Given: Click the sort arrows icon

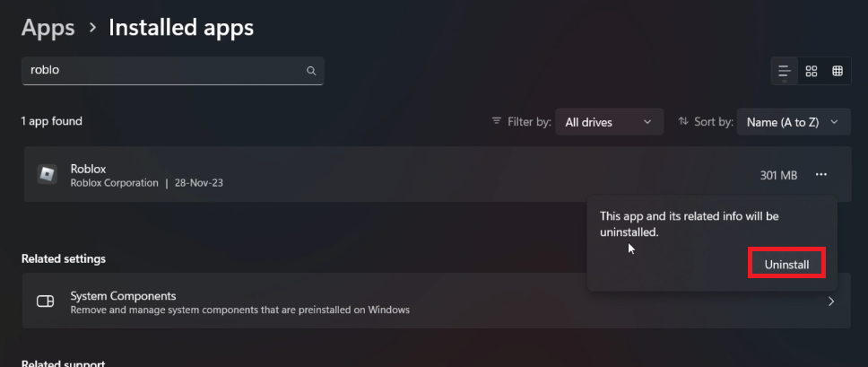Looking at the screenshot, I should 683,121.
